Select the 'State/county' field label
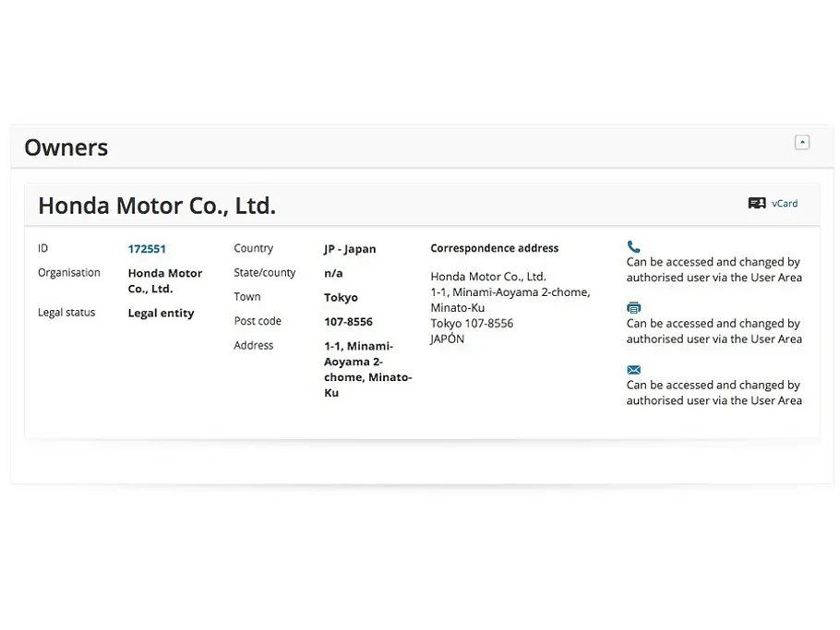Viewport: 840px width, 630px height. (x=265, y=273)
